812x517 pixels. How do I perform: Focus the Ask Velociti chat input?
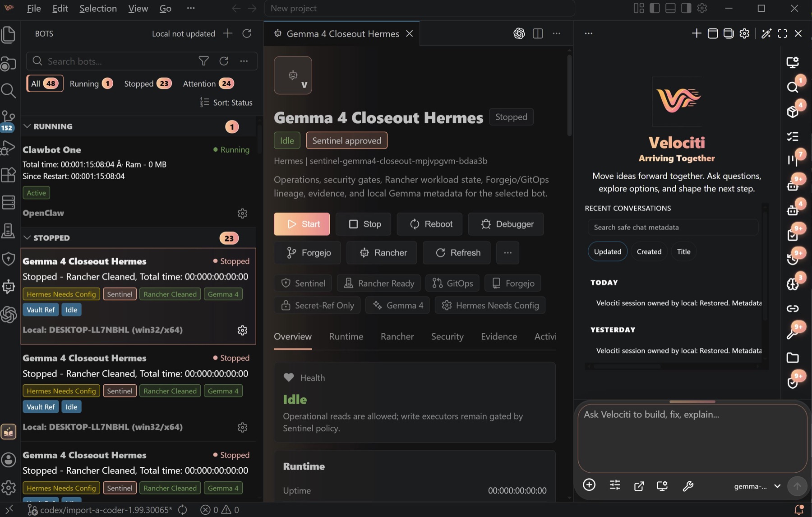coord(692,438)
